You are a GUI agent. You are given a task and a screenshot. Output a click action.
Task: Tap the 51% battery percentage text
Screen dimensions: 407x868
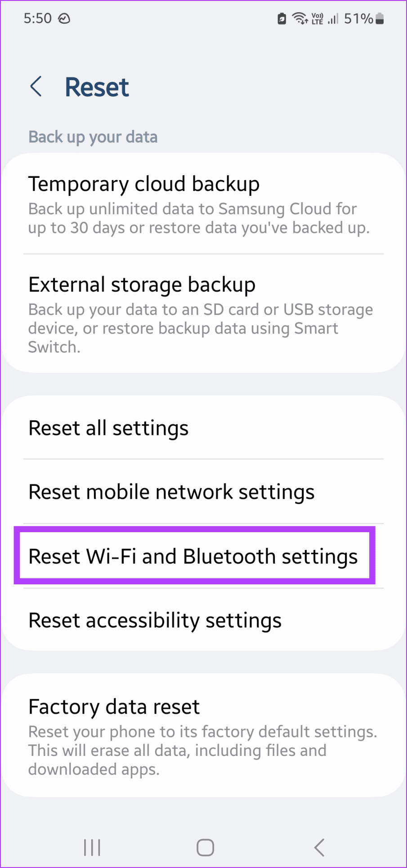click(358, 18)
